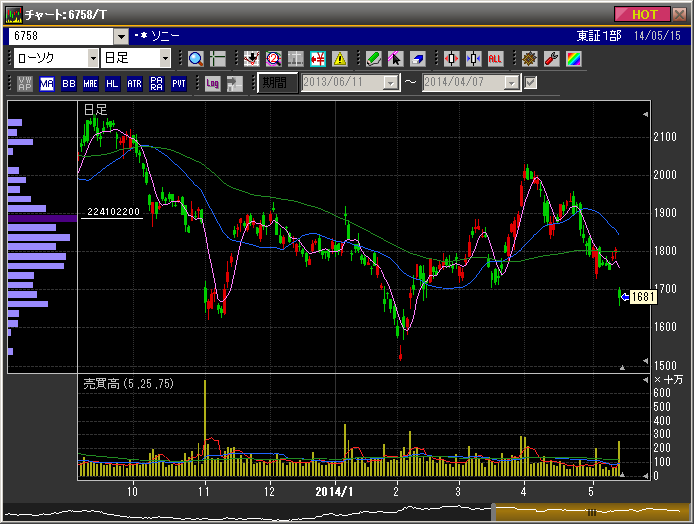The height and width of the screenshot is (524, 694).
Task: Toggle the checkbox beside the end date
Action: click(531, 83)
